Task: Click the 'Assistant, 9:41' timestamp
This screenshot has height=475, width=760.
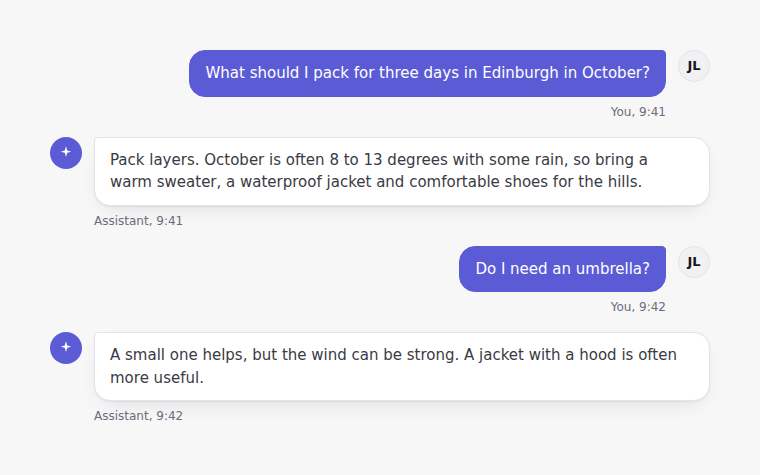Action: click(x=138, y=221)
